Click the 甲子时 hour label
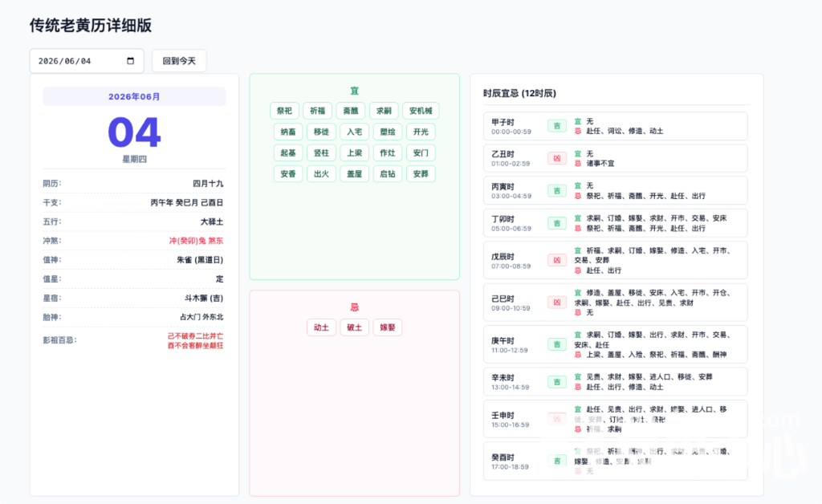 503,122
